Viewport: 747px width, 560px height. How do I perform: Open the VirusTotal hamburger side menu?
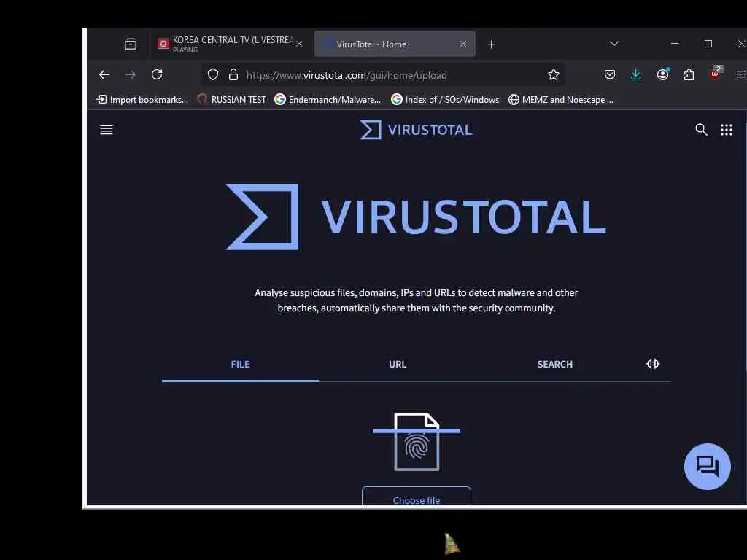(107, 130)
